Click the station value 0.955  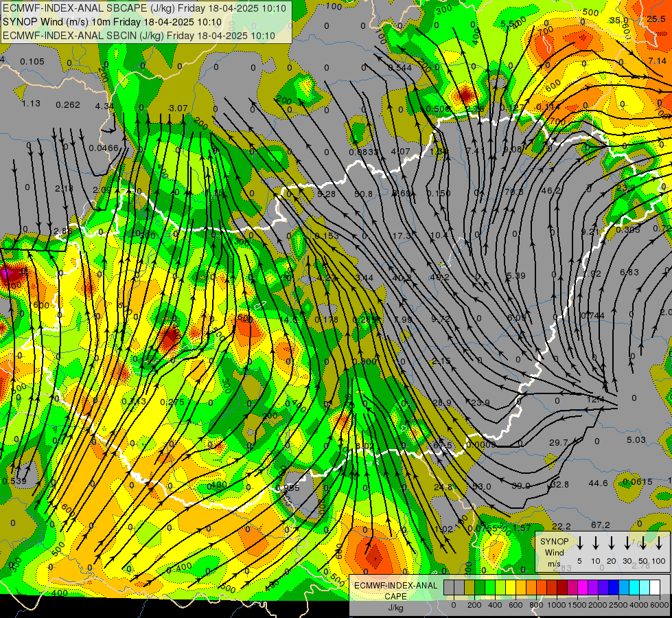tap(288, 488)
